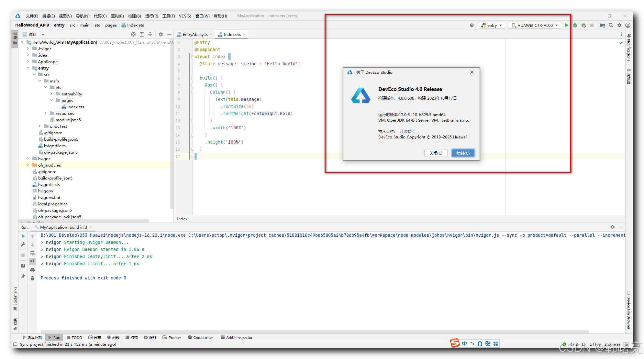
Task: Open the ArkUI Inspector tool window
Action: (x=236, y=337)
